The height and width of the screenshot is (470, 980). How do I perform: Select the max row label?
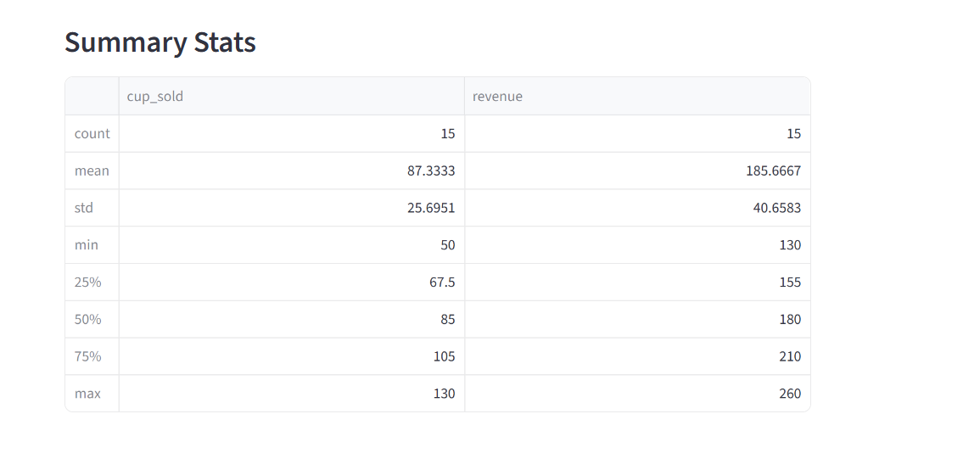click(92, 394)
